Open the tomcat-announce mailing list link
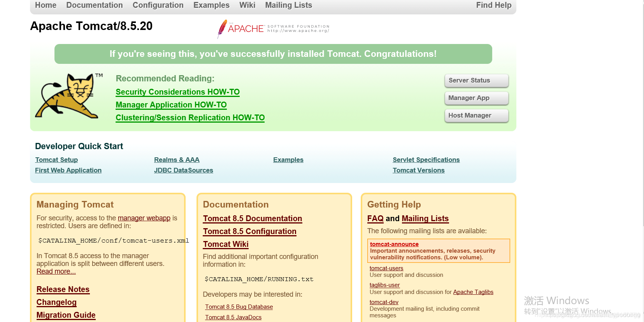The image size is (644, 322). pyautogui.click(x=394, y=244)
